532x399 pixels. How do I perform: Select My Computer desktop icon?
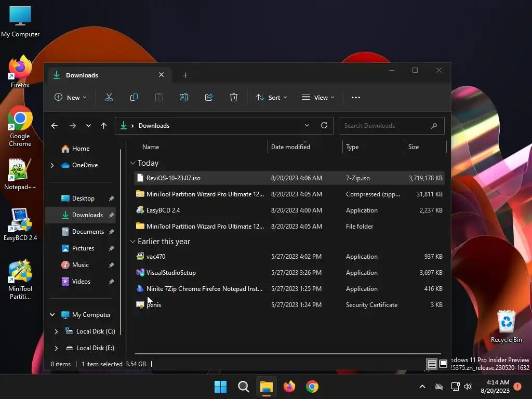pos(20,21)
